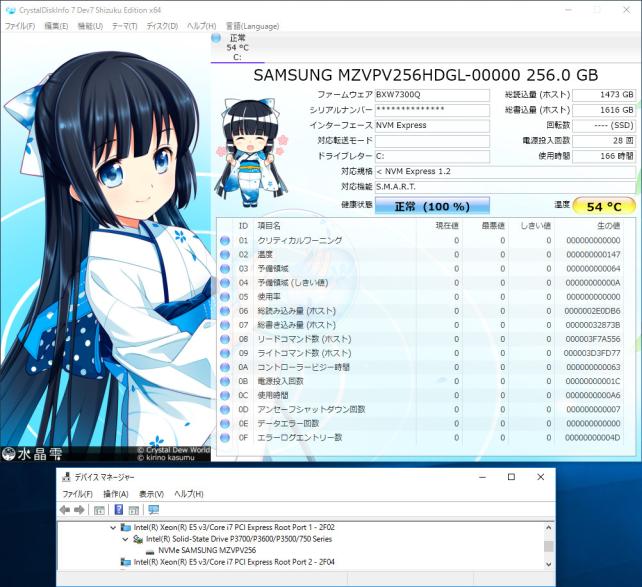This screenshot has height=587, width=642.
Task: Click the firmware field BXW7300Q
Action: [x=432, y=95]
